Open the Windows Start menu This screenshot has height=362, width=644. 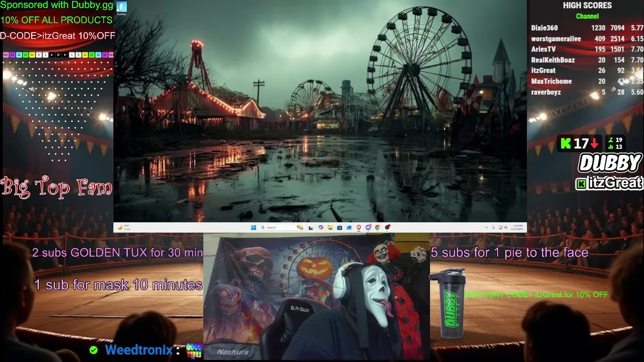pos(254,227)
